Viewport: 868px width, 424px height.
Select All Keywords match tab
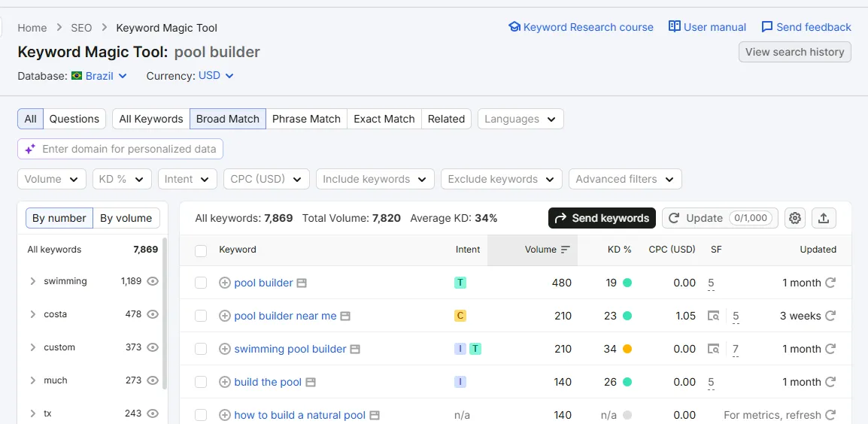tap(151, 119)
